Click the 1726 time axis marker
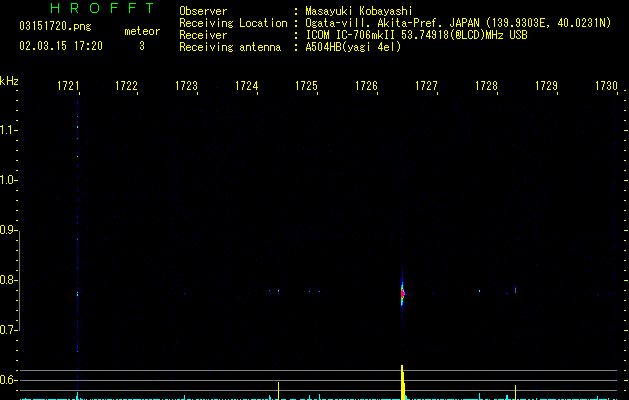The image size is (629, 400). (x=366, y=86)
